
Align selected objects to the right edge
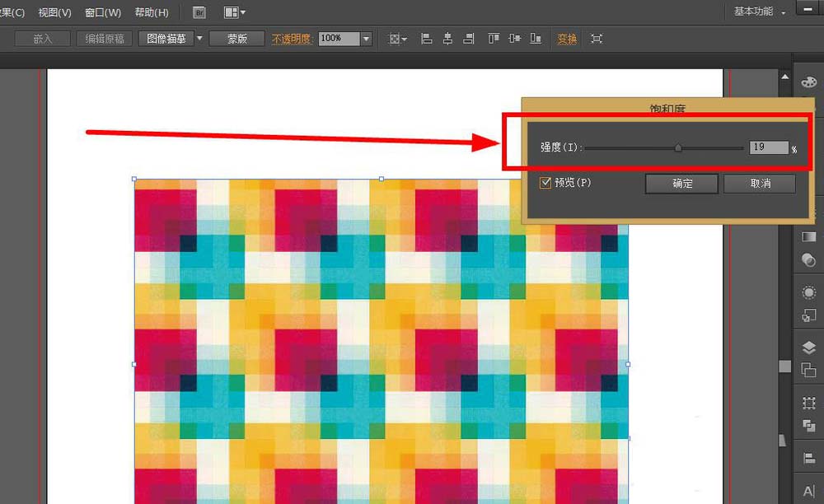pos(469,39)
